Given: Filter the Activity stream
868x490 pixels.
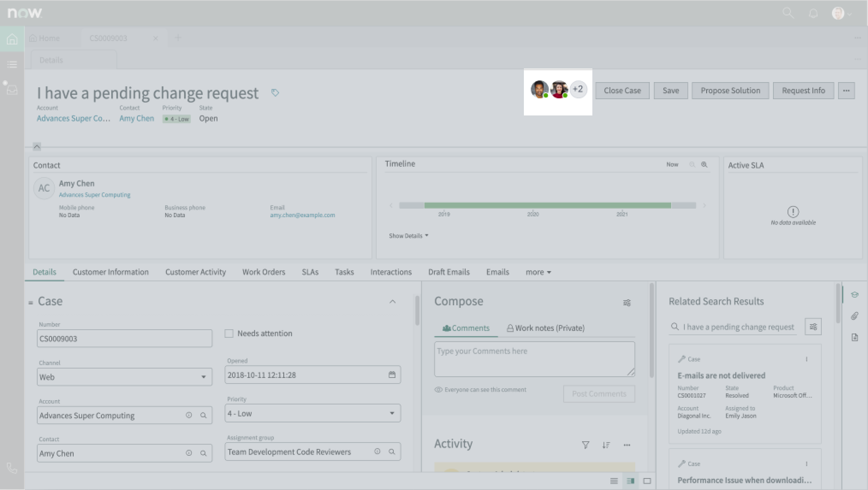Looking at the screenshot, I should (x=586, y=445).
